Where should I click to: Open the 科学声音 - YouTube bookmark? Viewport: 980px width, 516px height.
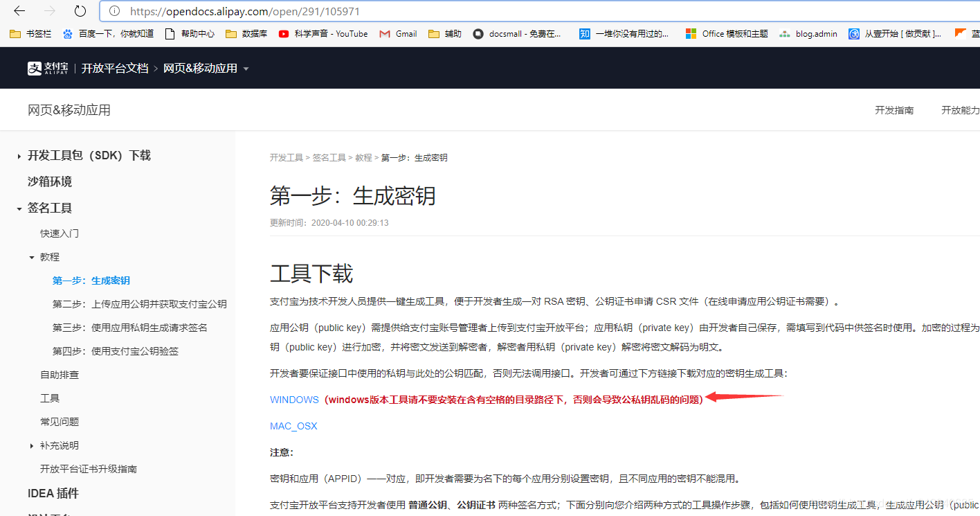323,33
